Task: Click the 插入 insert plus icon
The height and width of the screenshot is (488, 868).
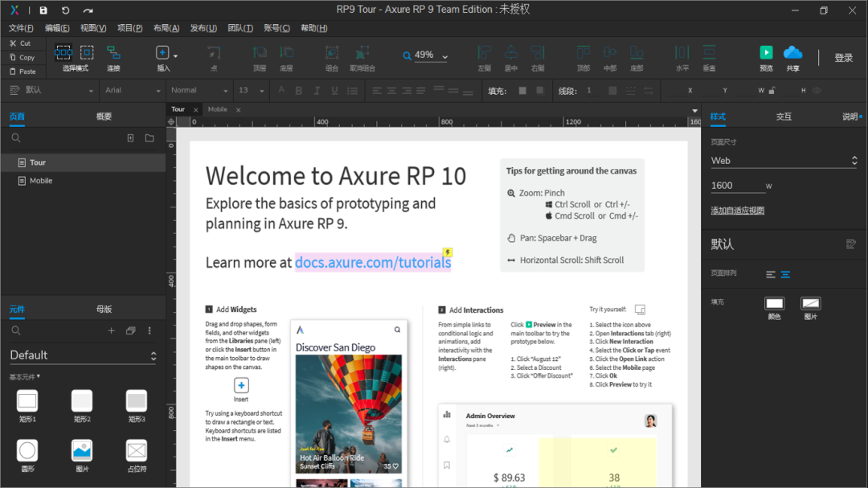Action: [162, 52]
